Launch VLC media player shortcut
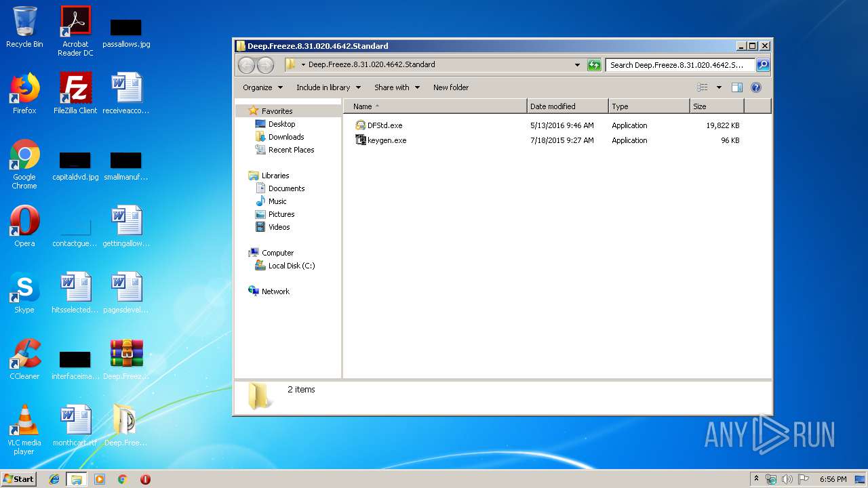The width and height of the screenshot is (868, 488). tap(24, 430)
